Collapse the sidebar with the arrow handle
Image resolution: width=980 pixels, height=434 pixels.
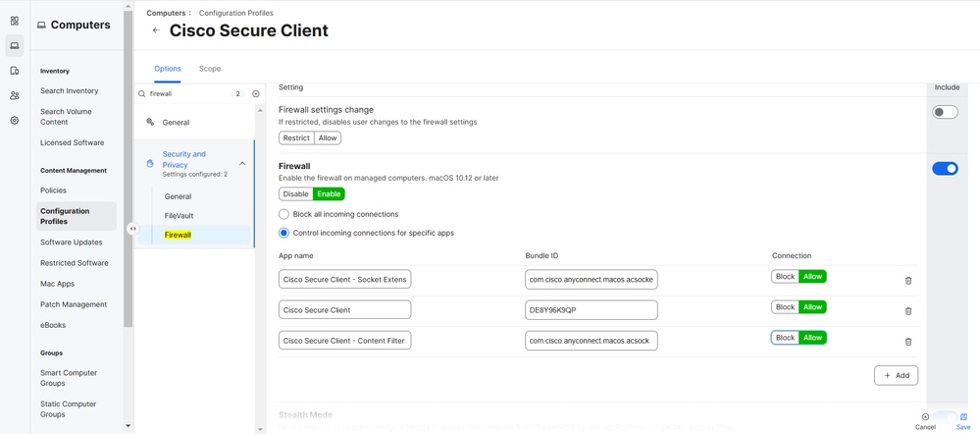[132, 229]
